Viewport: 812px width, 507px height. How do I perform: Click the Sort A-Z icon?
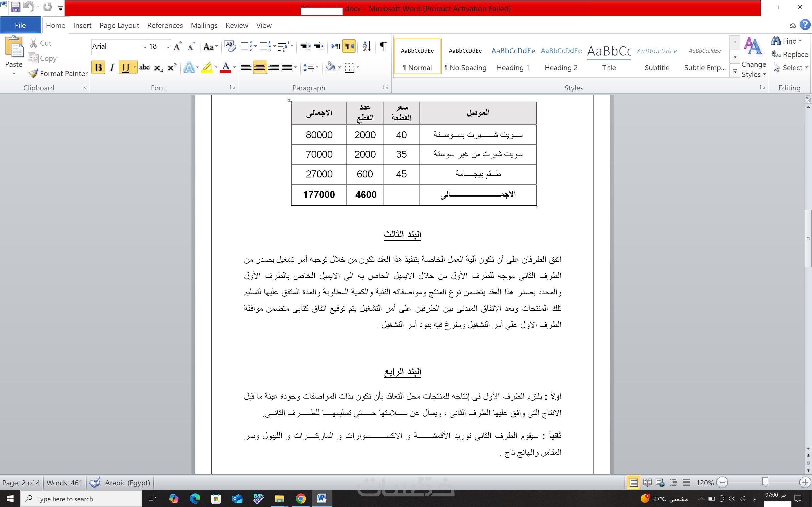[367, 46]
